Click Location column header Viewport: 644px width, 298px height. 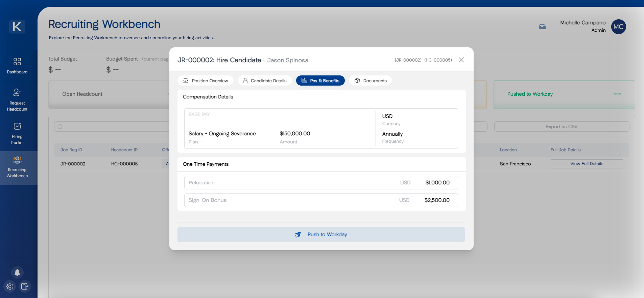508,150
